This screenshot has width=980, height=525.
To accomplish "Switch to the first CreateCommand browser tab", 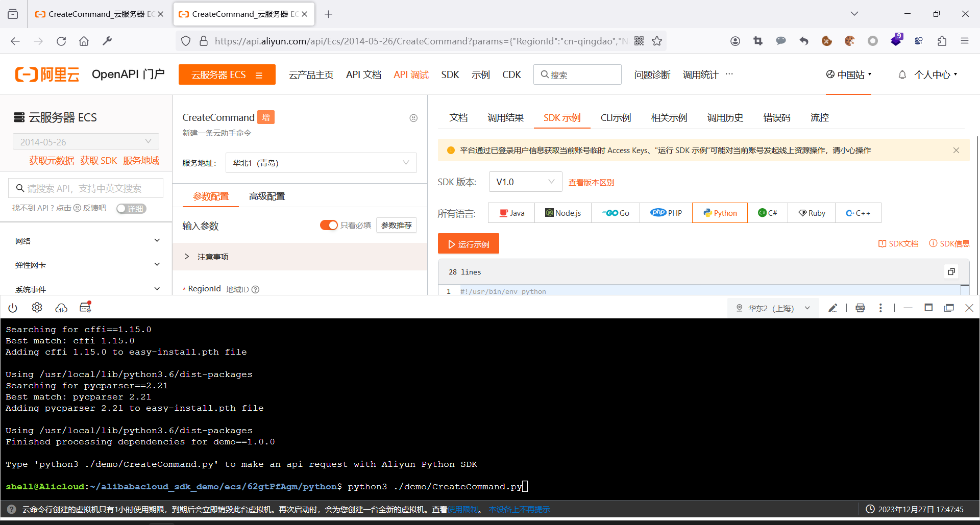I will [x=99, y=14].
